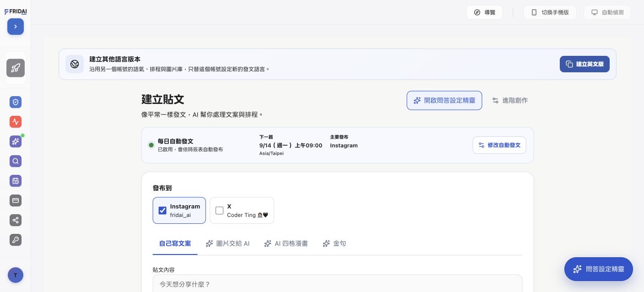Click the 貼文內容 text field
This screenshot has height=292, width=644.
point(337,283)
